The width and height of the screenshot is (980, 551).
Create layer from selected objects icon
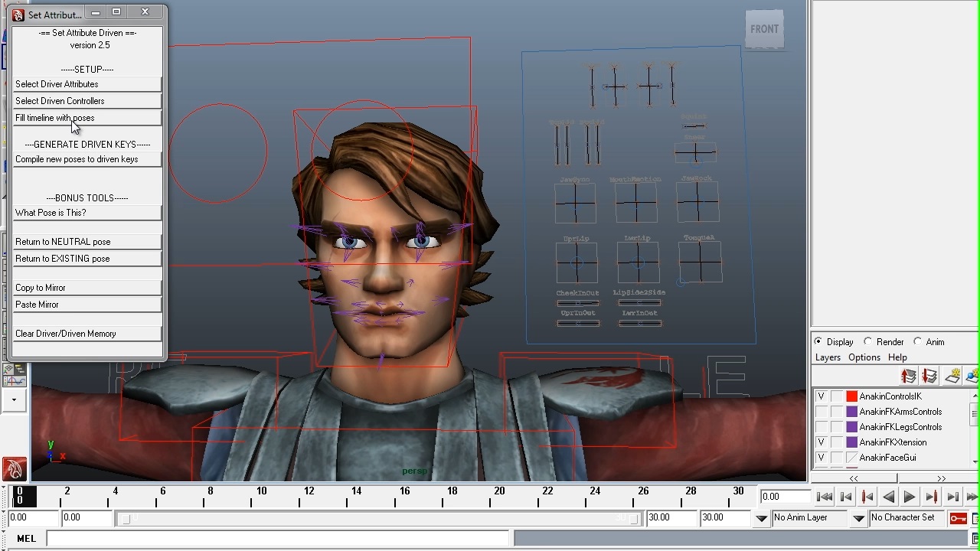click(x=973, y=376)
